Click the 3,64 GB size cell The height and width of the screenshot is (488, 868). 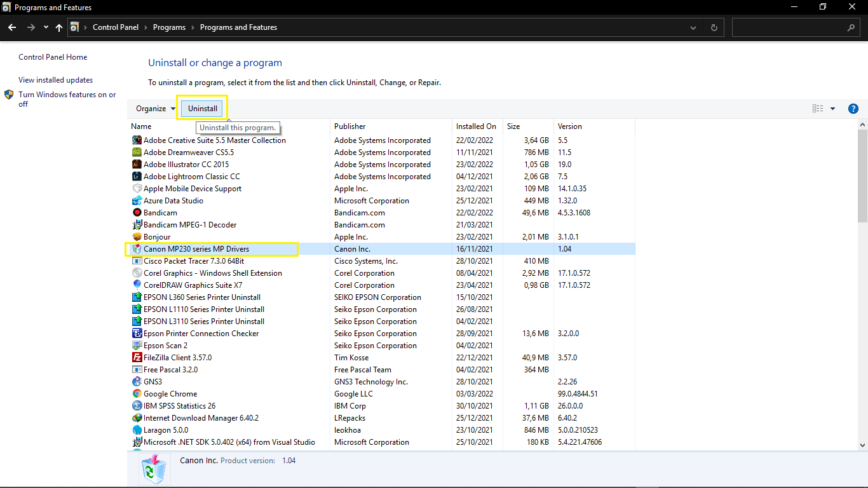(x=536, y=140)
